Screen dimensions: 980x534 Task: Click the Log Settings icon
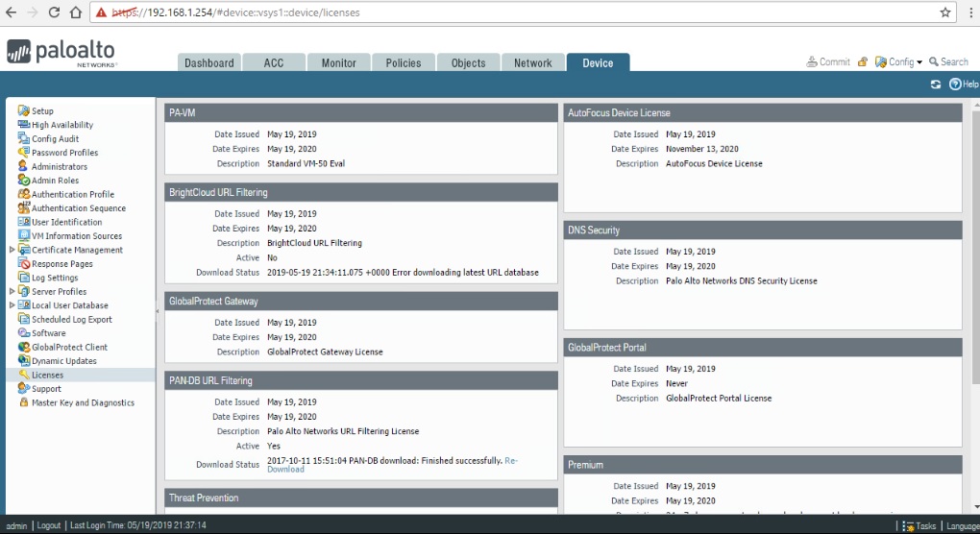pos(24,278)
